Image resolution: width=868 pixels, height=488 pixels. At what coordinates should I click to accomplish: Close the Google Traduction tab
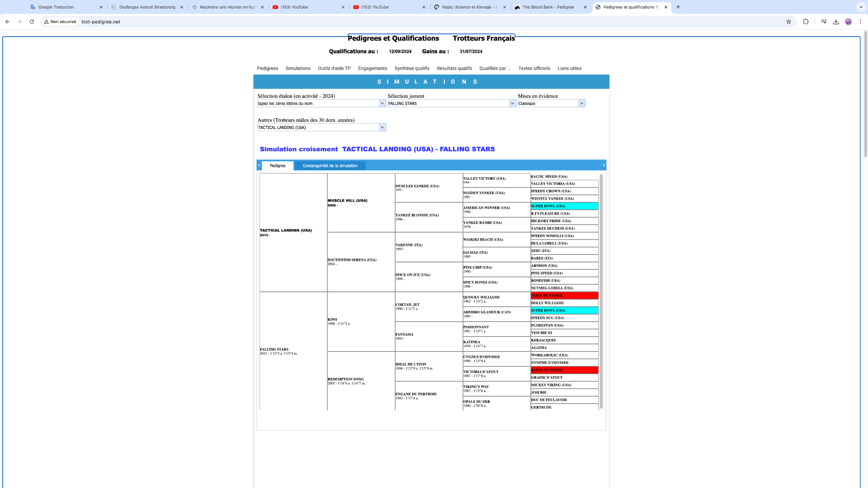(101, 7)
